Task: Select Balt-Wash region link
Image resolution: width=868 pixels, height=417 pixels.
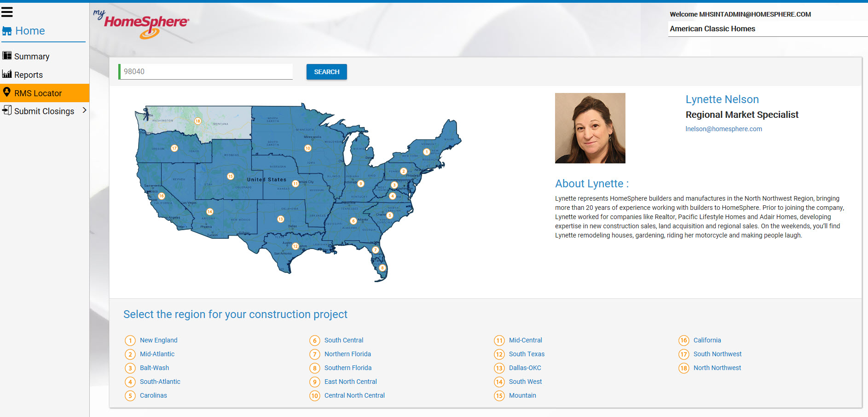Action: [x=154, y=368]
